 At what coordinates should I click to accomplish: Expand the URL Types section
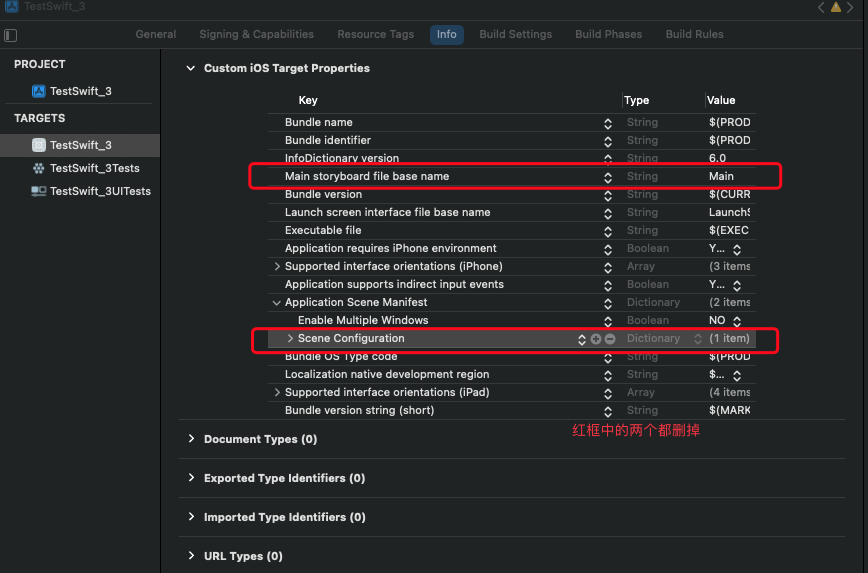191,556
